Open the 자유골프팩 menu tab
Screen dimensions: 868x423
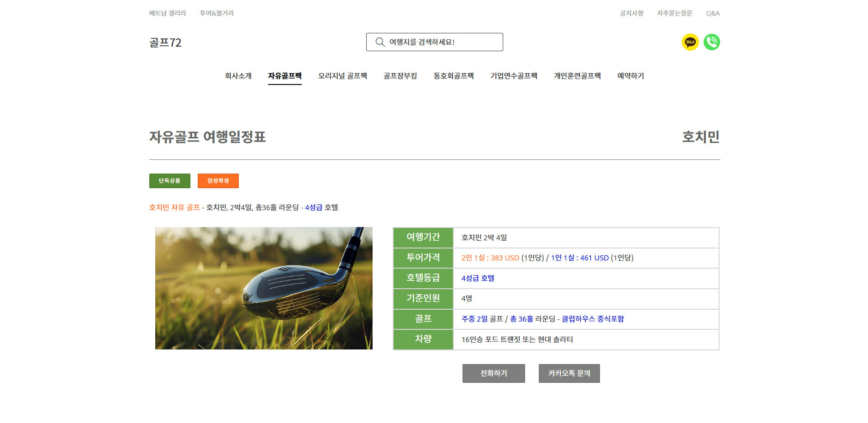284,76
